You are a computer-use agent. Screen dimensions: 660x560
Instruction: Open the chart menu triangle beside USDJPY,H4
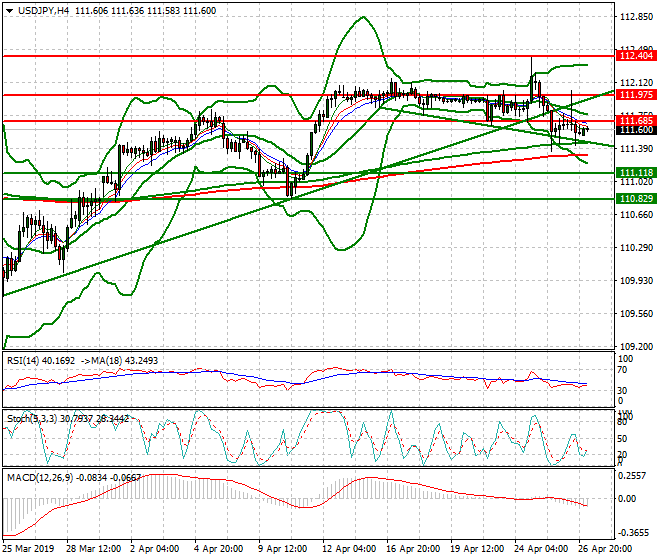tap(10, 11)
